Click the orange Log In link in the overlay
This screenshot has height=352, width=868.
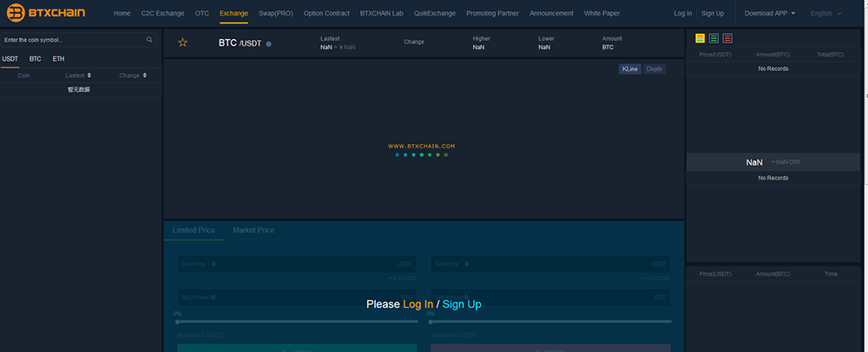point(418,304)
